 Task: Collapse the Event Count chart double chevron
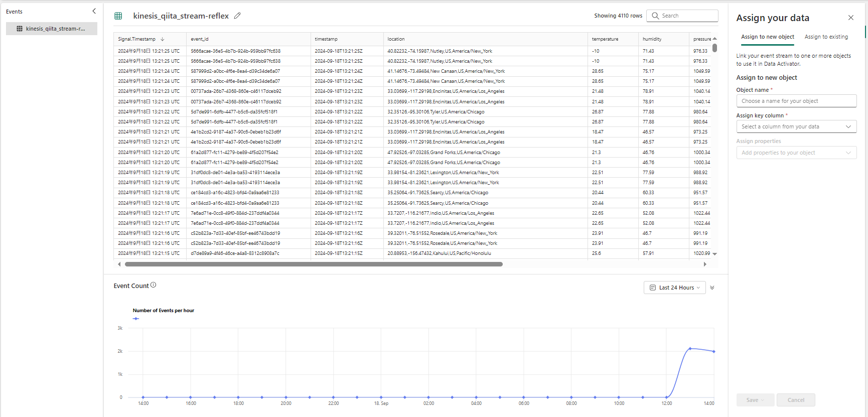(x=712, y=288)
